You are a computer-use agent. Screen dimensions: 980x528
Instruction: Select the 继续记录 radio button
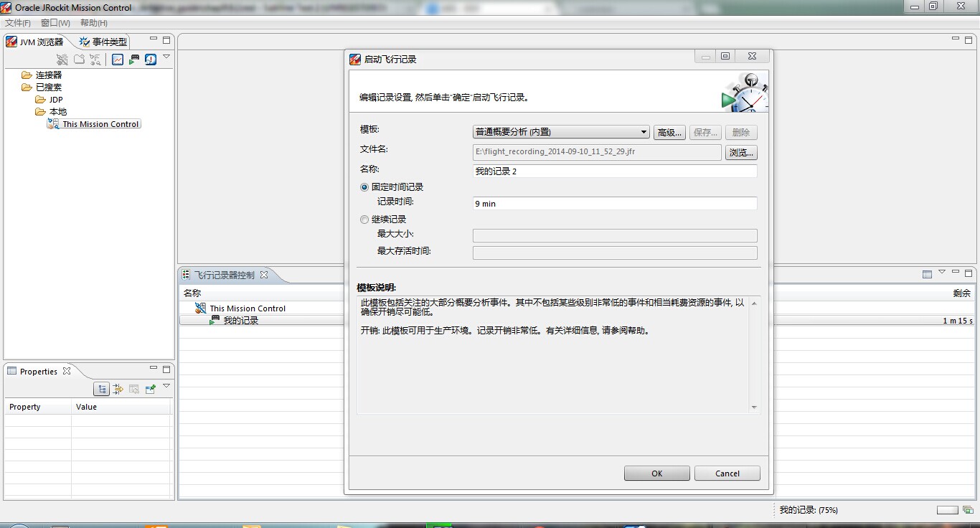pyautogui.click(x=364, y=220)
